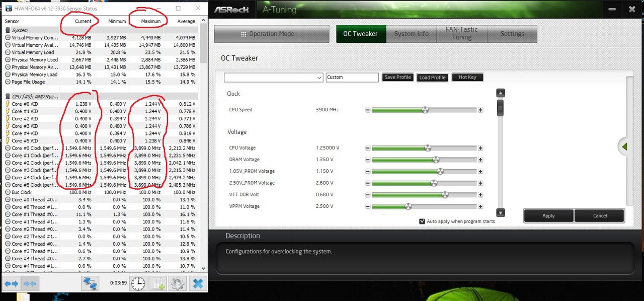This screenshot has height=301, width=644.
Task: Click the OC Tweaker scroll down arrow
Action: (x=500, y=213)
